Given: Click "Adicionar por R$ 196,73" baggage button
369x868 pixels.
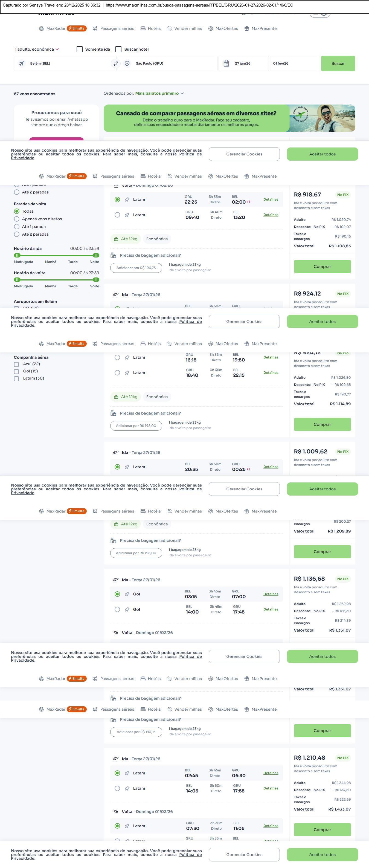Looking at the screenshot, I should 136,268.
